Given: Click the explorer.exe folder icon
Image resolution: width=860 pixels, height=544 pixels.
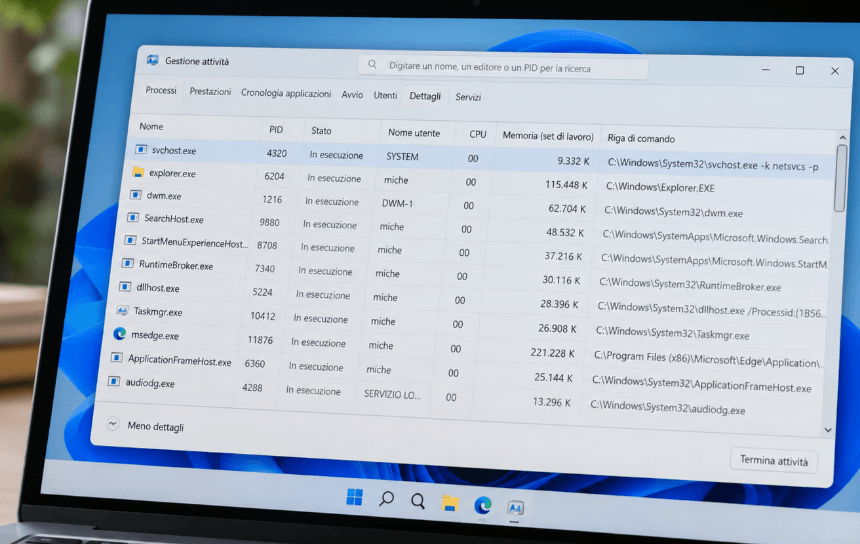Looking at the screenshot, I should click(138, 172).
